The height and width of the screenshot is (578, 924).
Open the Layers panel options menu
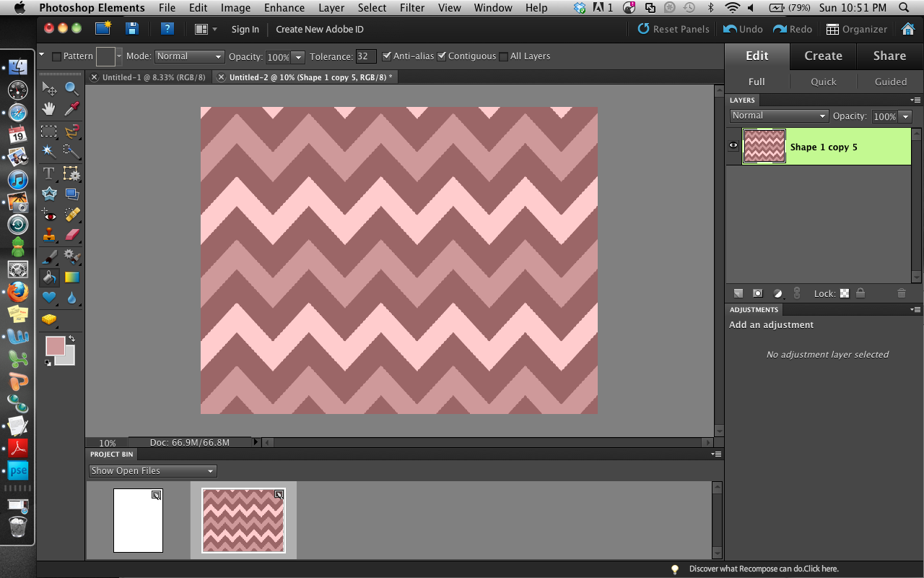click(915, 100)
